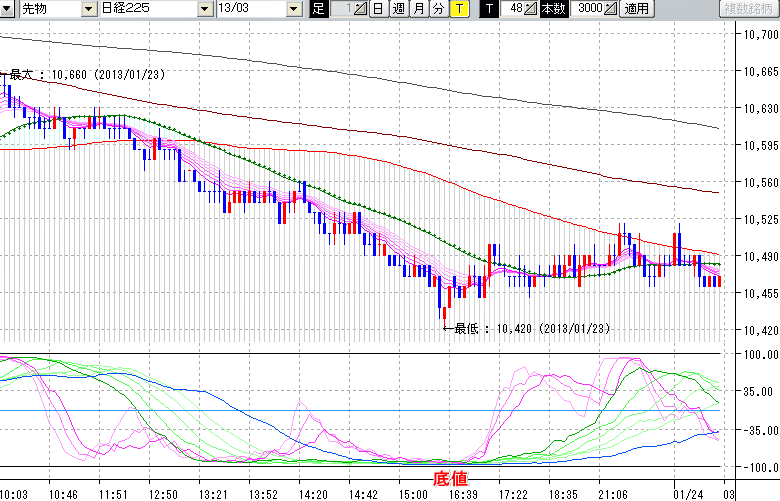The height and width of the screenshot is (501, 780).
Task: Expand the 日経225 instrument dropdown
Action: coord(206,9)
